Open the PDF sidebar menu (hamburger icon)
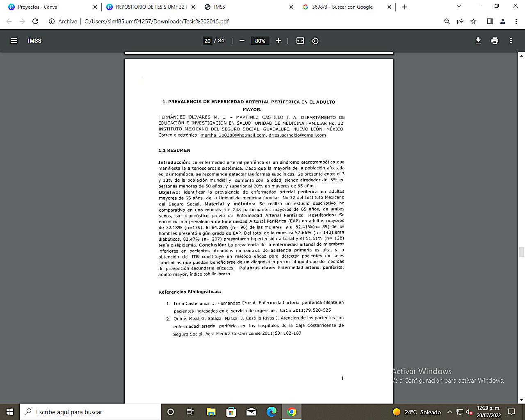Image resolution: width=525 pixels, height=420 pixels. pyautogui.click(x=14, y=41)
